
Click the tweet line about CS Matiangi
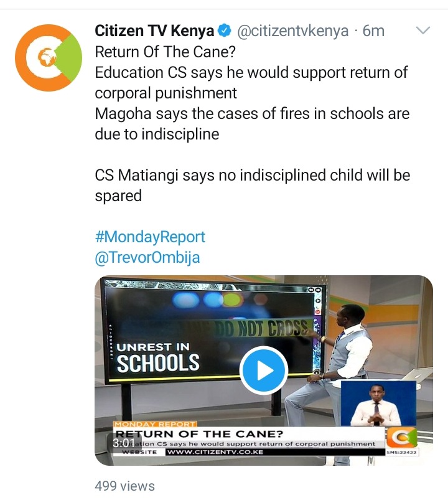(x=253, y=186)
